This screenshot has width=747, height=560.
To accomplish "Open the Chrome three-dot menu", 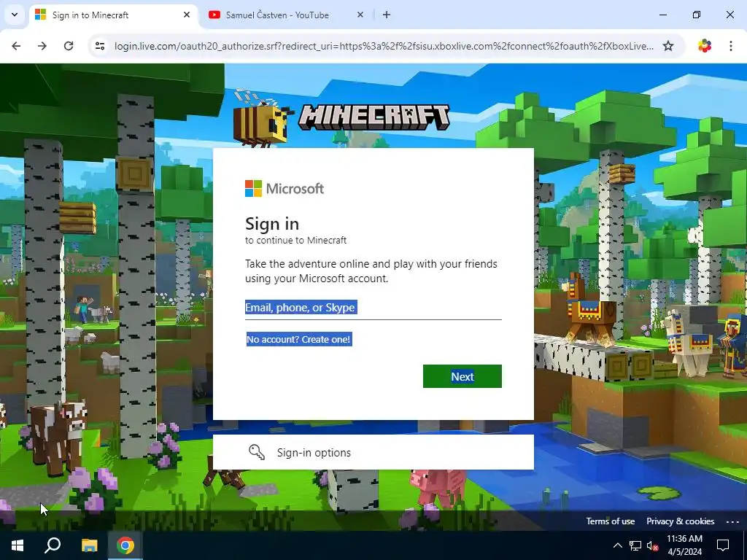I will [x=731, y=46].
